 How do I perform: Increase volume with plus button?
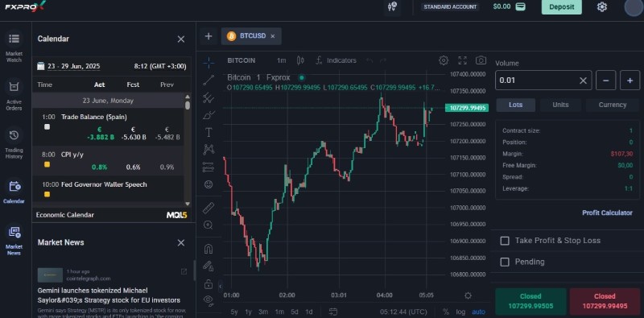(630, 81)
